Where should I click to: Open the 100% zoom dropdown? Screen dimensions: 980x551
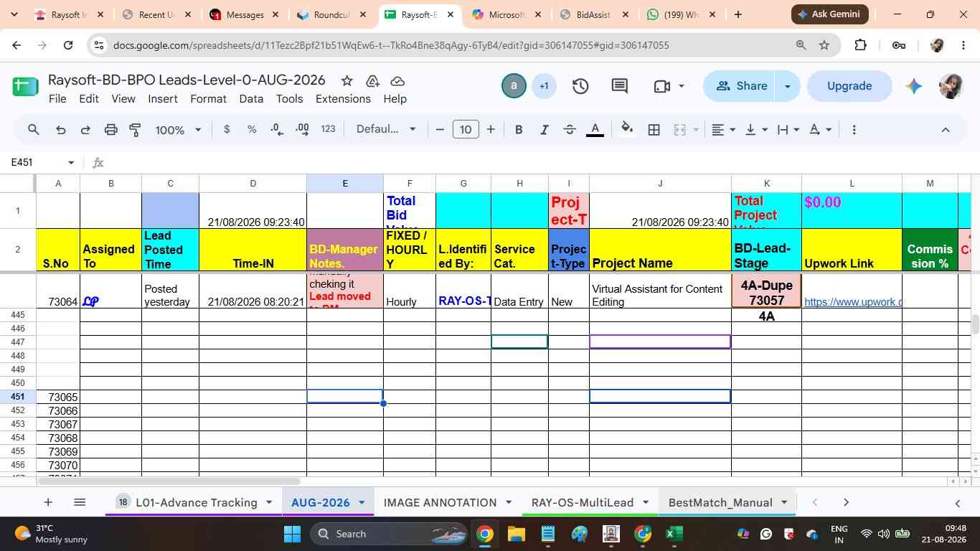(x=178, y=130)
